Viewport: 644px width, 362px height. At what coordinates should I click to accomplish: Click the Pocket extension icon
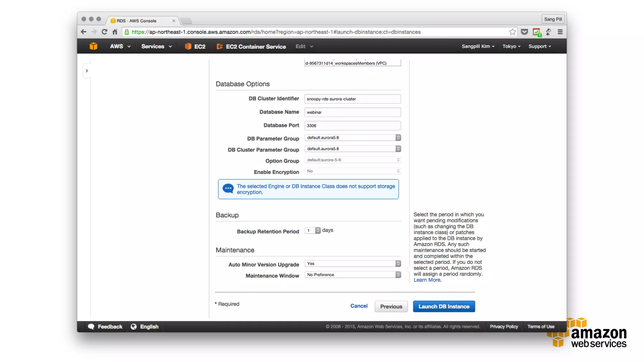point(524,32)
